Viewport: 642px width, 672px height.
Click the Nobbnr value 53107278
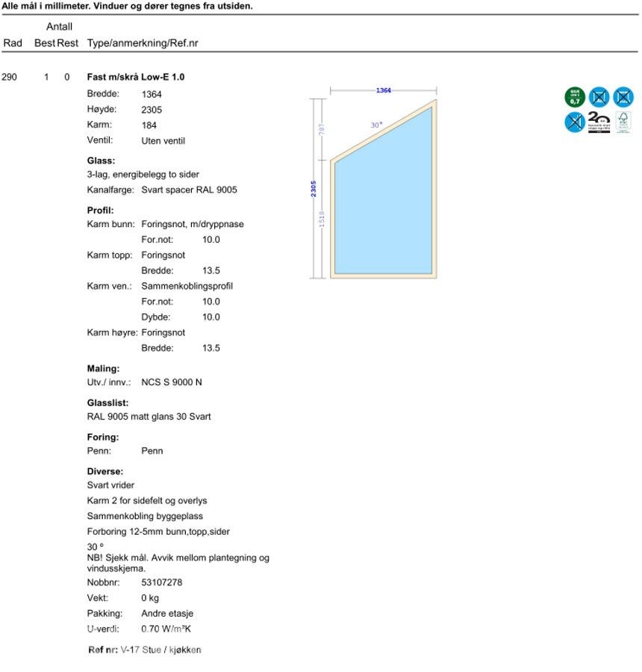click(x=161, y=582)
